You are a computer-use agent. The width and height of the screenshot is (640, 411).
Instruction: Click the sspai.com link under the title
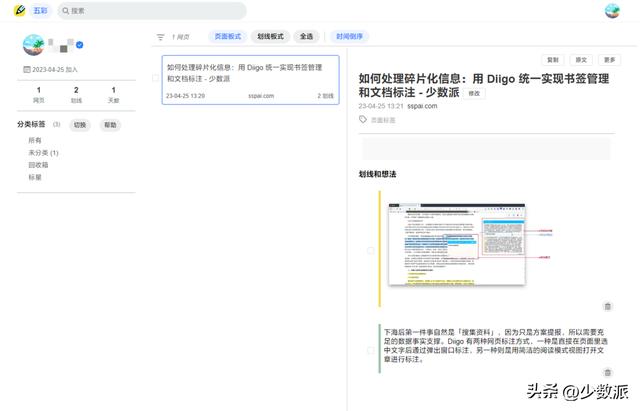[x=422, y=106]
